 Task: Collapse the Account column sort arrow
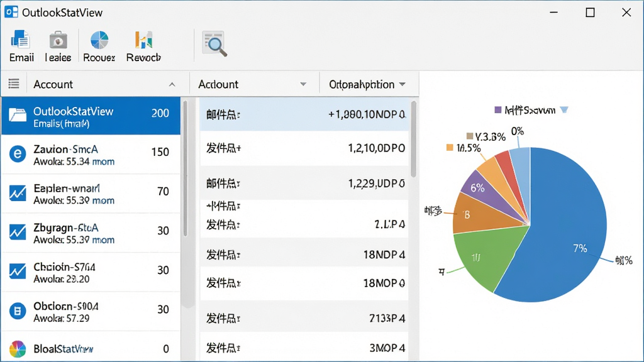click(x=172, y=84)
